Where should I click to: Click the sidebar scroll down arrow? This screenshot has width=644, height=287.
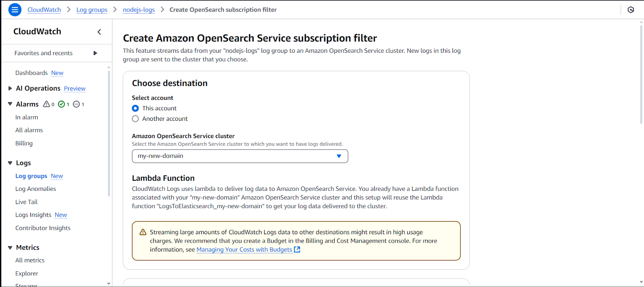[109, 283]
